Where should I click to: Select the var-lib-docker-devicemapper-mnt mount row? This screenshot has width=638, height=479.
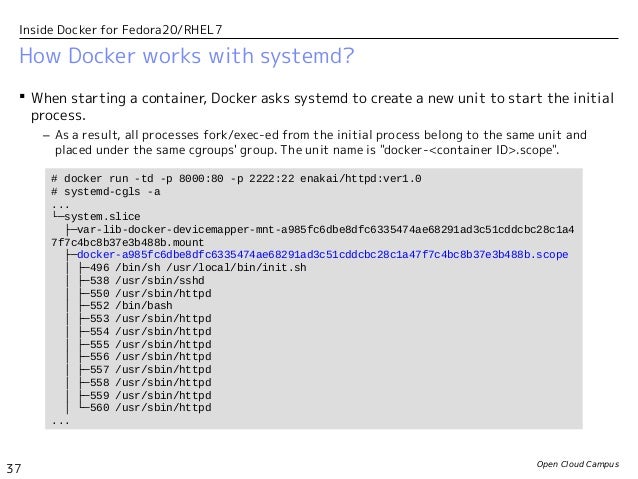coord(320,230)
